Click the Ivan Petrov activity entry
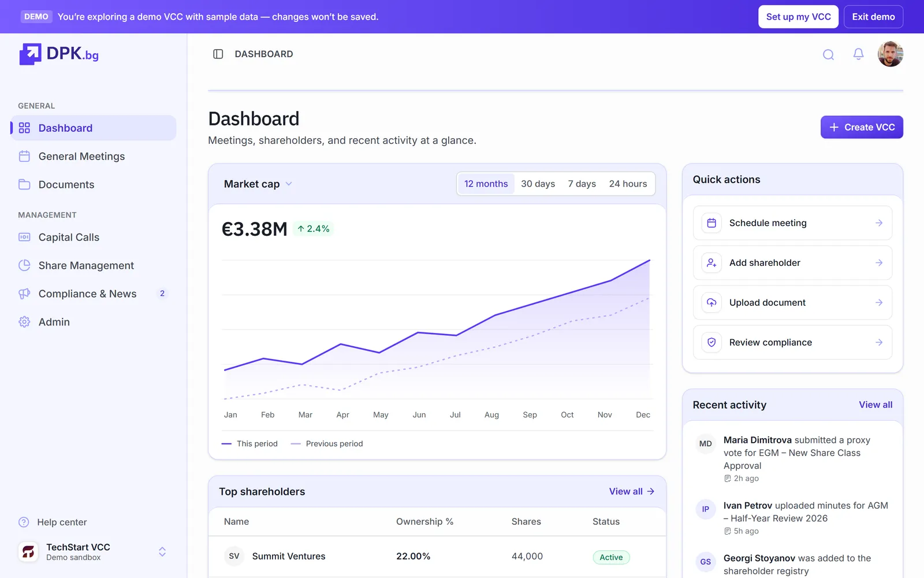Image resolution: width=924 pixels, height=578 pixels. tap(792, 517)
